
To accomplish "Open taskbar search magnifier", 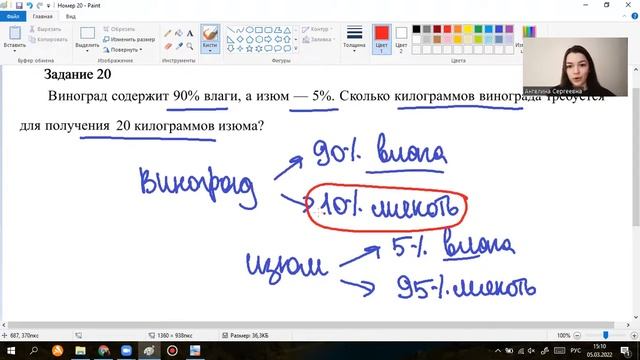I will (x=34, y=351).
